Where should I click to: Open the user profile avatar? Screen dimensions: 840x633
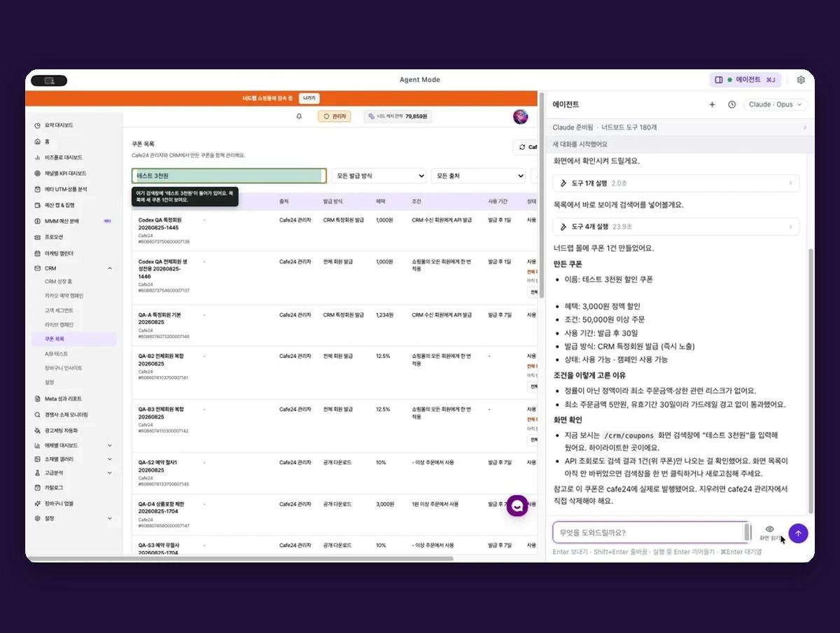pos(520,116)
